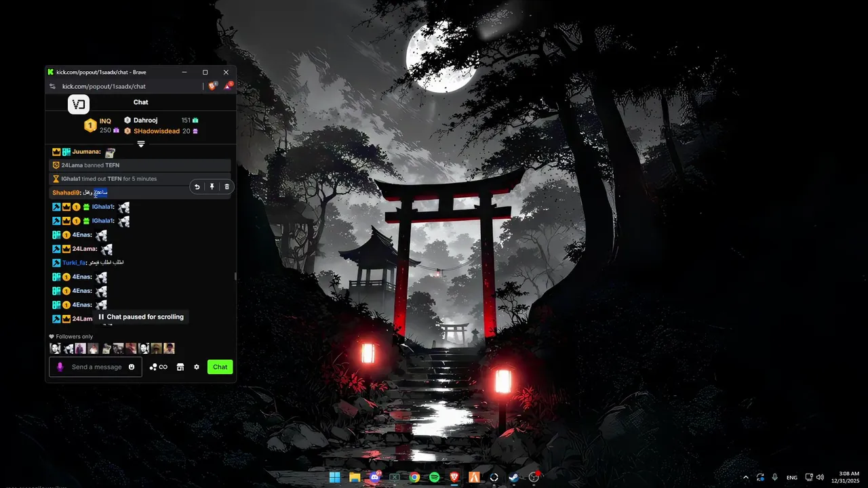Click the green Chat send button
The width and height of the screenshot is (868, 488).
(220, 367)
